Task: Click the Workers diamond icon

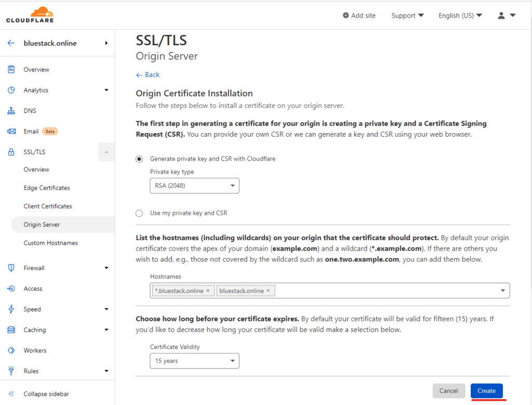Action: 11,350
